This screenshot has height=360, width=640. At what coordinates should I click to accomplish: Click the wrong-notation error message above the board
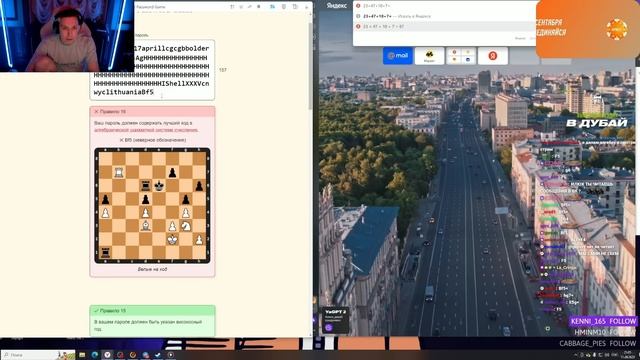coord(153,140)
